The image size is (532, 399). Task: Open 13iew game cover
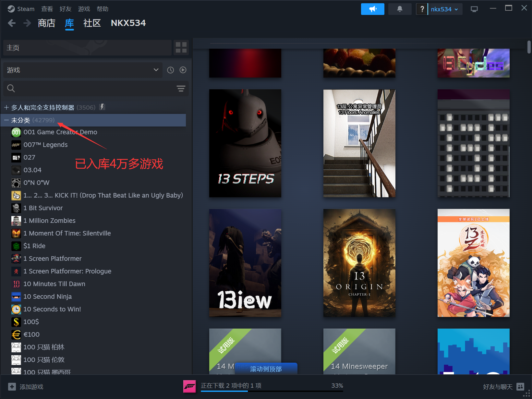245,263
